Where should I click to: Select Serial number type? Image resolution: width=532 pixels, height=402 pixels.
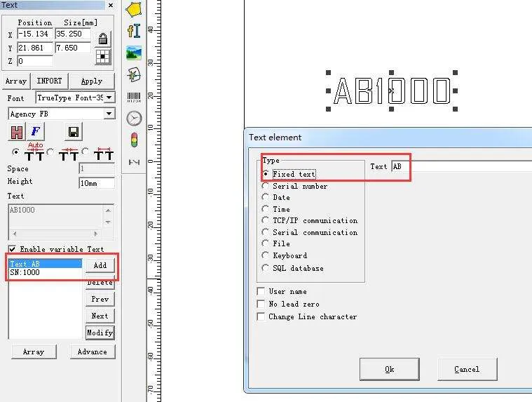coord(266,186)
